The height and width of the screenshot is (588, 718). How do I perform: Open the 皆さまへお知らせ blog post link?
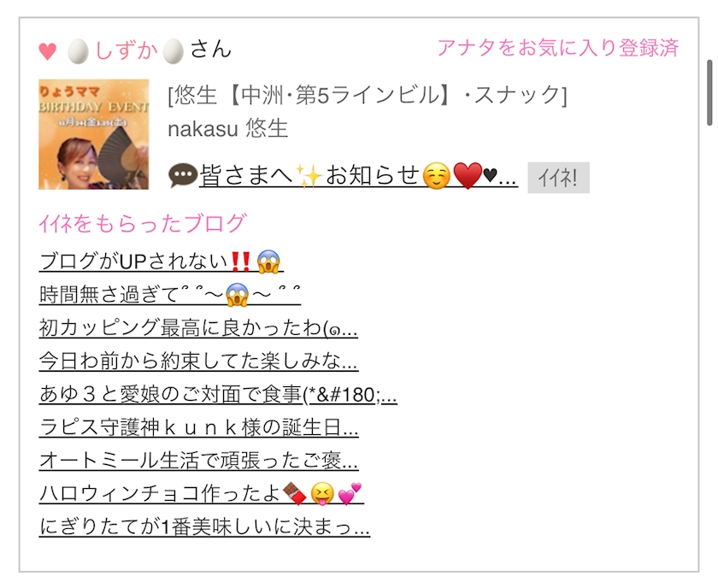(358, 175)
